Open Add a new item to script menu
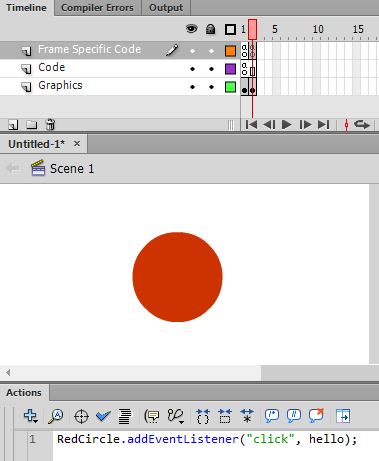The width and height of the screenshot is (379, 461). click(x=31, y=416)
